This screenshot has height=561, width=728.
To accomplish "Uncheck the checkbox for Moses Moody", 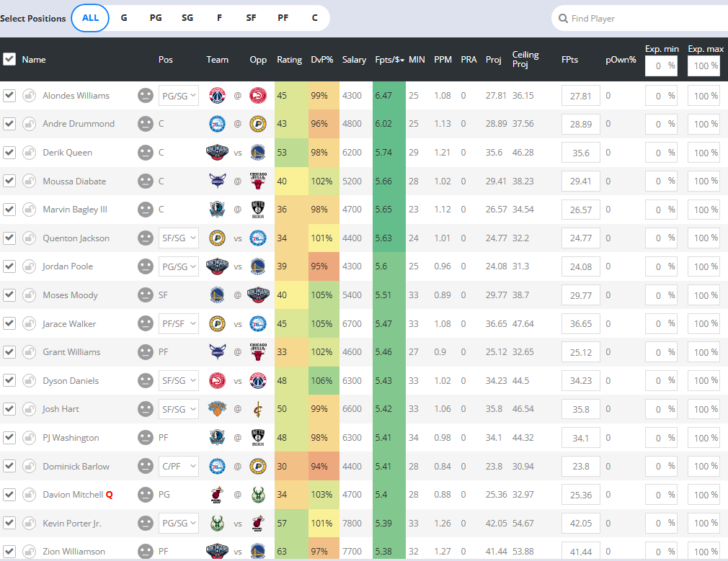I will pos(9,295).
